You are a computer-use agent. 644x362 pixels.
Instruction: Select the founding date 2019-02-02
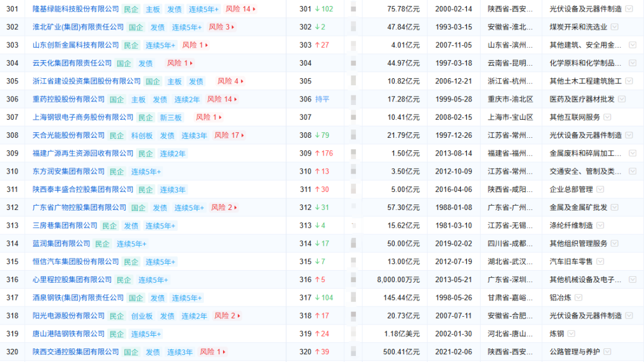453,244
